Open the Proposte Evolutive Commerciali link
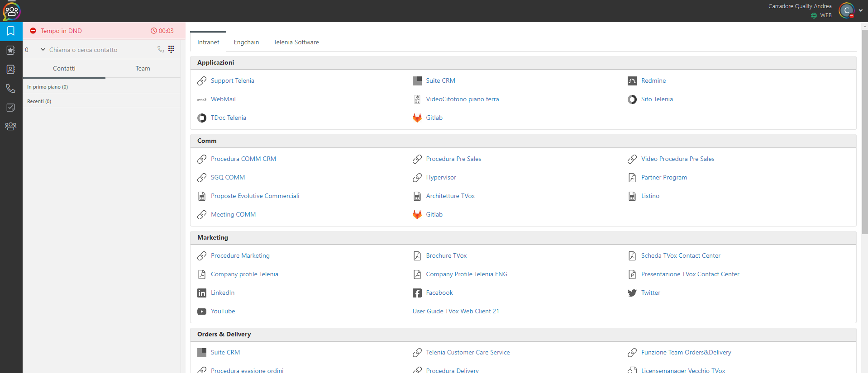The width and height of the screenshot is (868, 373). 255,196
